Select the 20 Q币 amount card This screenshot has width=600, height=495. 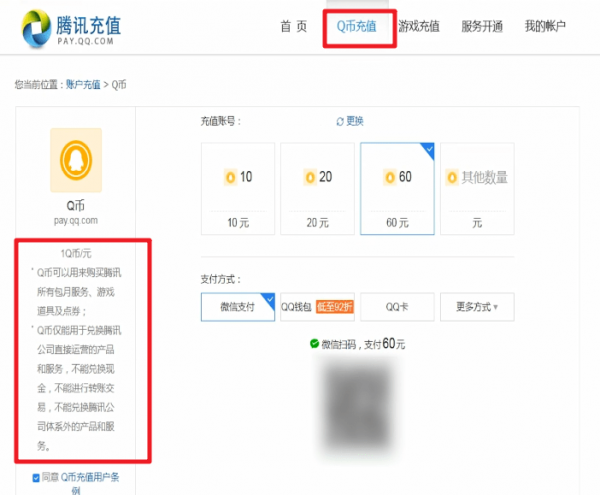(318, 189)
